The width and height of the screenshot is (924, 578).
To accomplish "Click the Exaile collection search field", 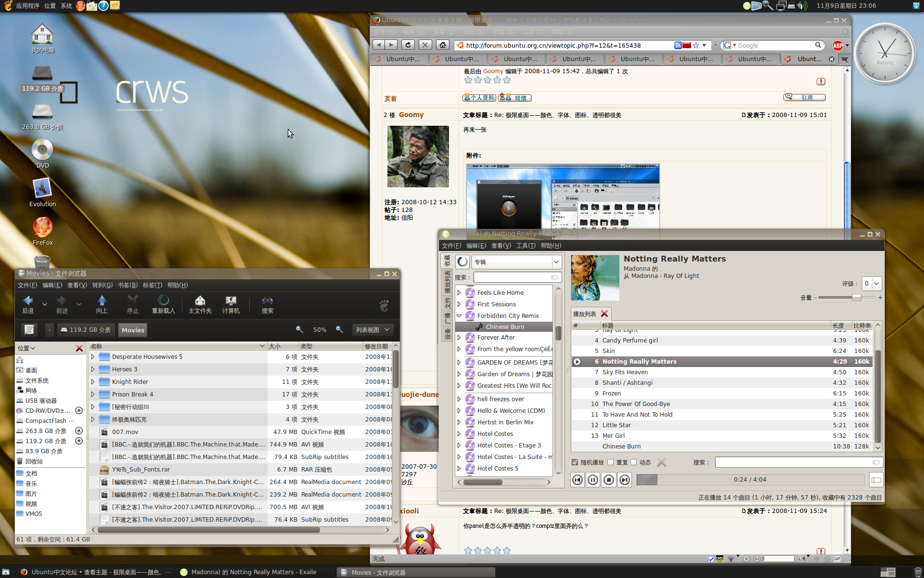I will pos(517,277).
